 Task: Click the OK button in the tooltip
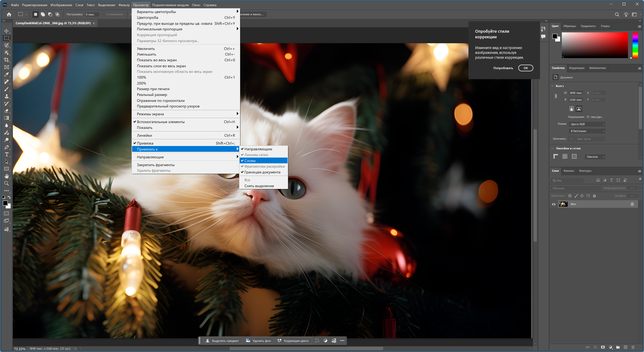point(525,68)
